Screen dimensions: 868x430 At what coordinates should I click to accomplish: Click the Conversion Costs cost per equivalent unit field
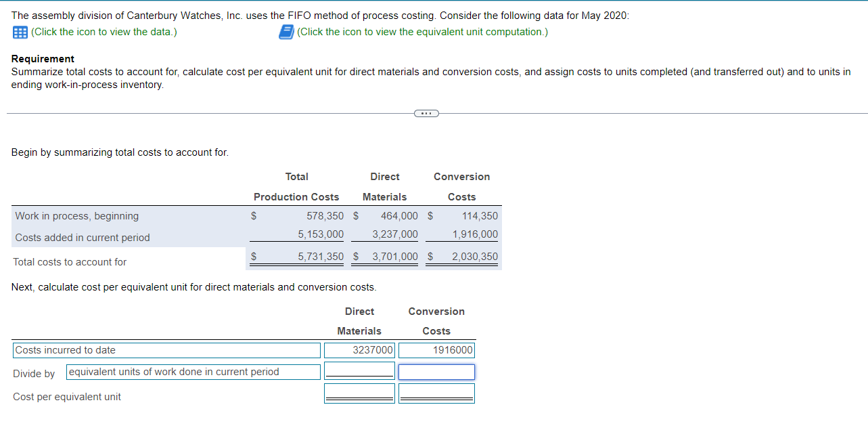[436, 393]
